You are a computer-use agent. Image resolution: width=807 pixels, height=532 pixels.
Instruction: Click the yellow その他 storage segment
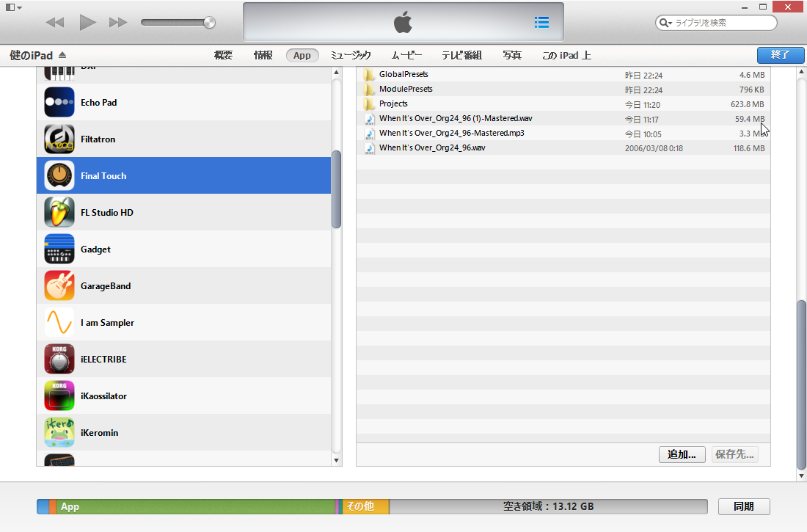[x=365, y=506]
